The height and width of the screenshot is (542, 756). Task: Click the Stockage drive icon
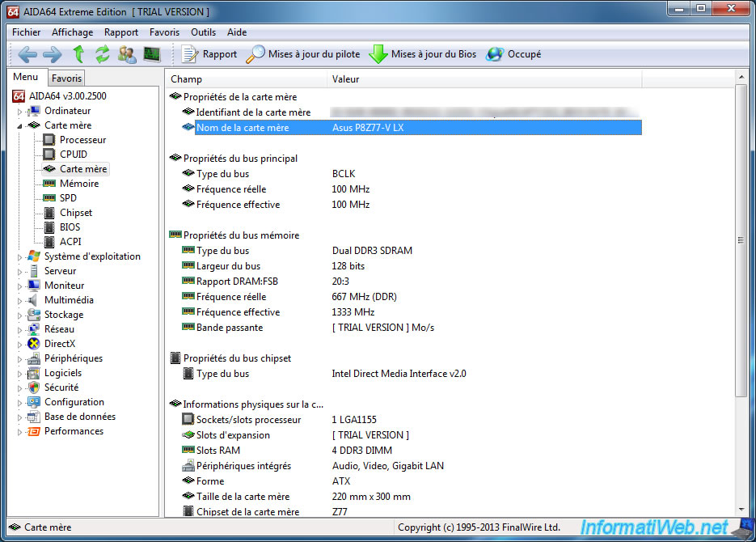(x=34, y=315)
